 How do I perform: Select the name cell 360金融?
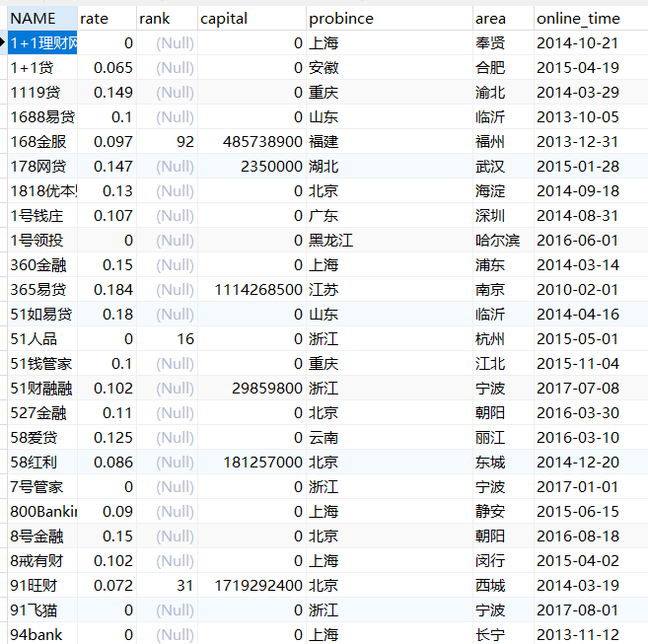pyautogui.click(x=42, y=265)
